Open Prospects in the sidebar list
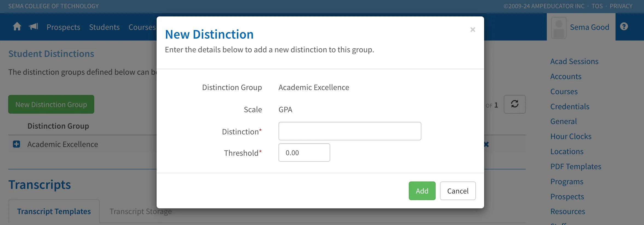The width and height of the screenshot is (644, 225). pos(567,197)
